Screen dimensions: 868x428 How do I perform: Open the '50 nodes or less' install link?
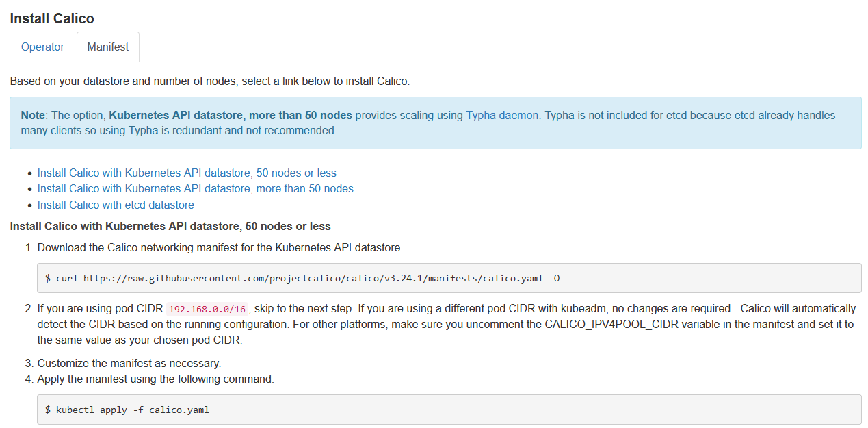pos(187,173)
